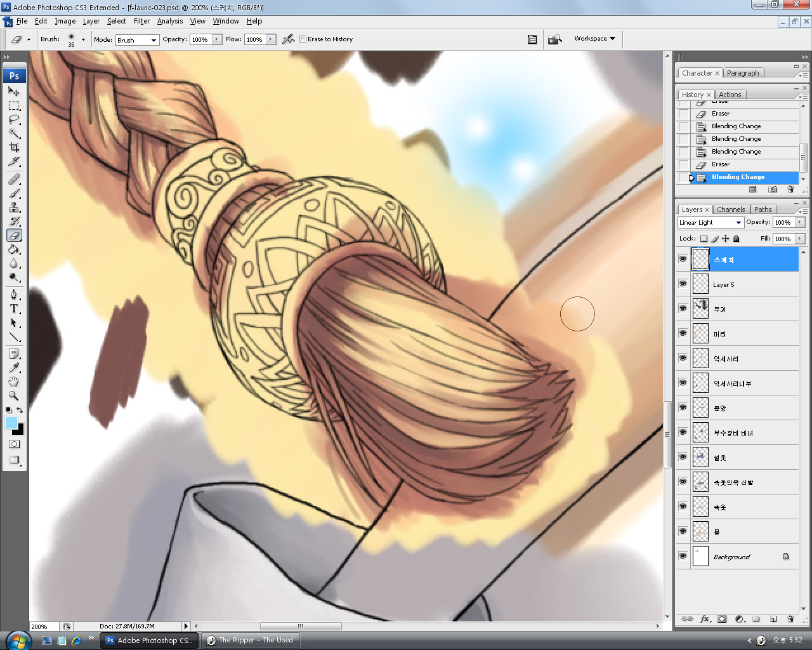Enable airbrush capabilities in options bar
The width and height of the screenshot is (812, 650).
[x=289, y=39]
